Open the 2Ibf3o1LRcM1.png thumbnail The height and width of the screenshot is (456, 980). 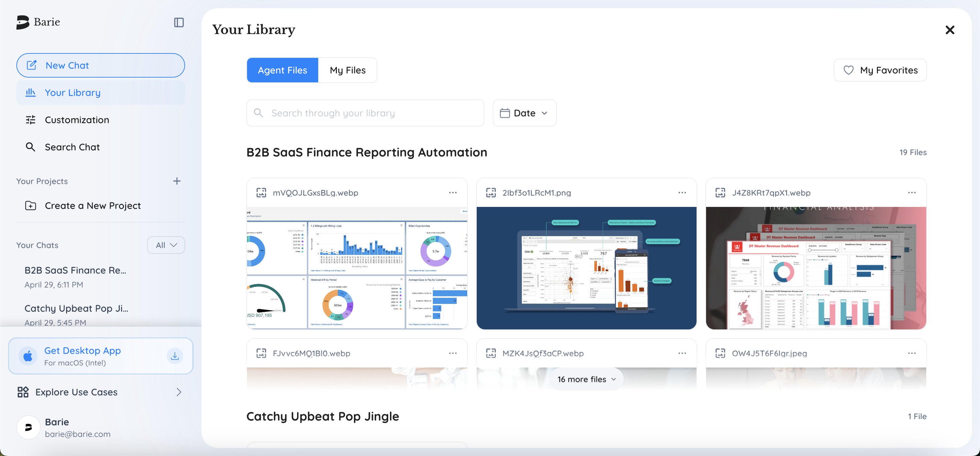[586, 268]
